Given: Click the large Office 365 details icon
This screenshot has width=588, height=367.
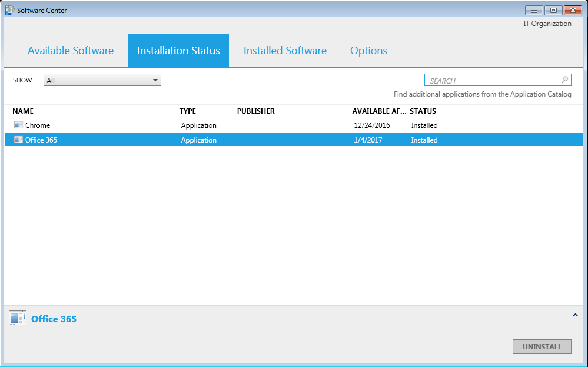Looking at the screenshot, I should (18, 318).
